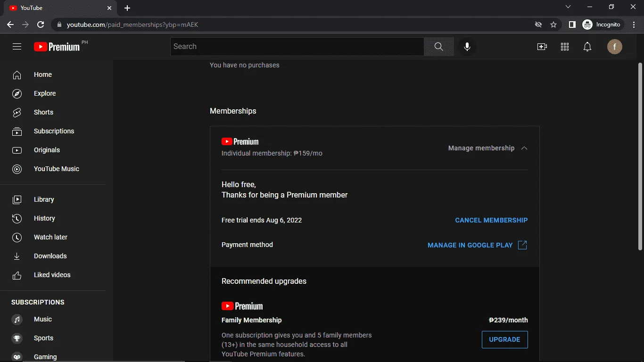The image size is (644, 362).
Task: Collapse the Manage membership section
Action: [488, 148]
